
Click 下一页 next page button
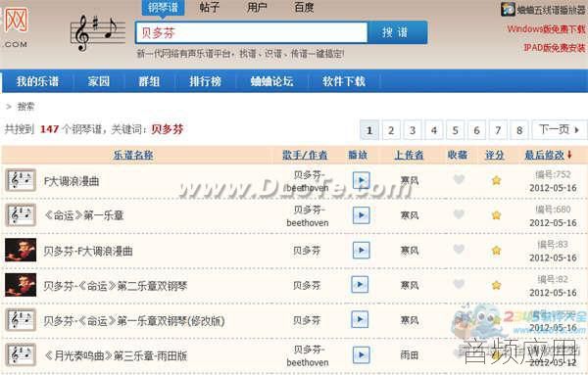point(560,130)
